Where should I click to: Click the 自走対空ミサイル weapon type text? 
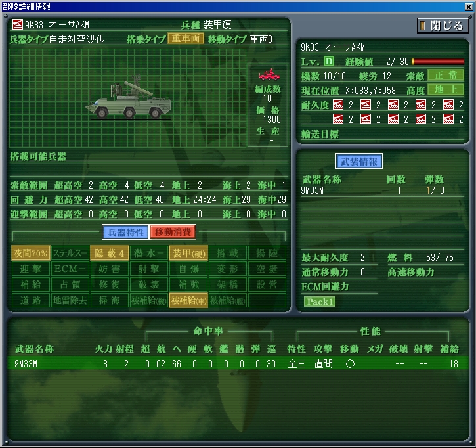pos(77,39)
